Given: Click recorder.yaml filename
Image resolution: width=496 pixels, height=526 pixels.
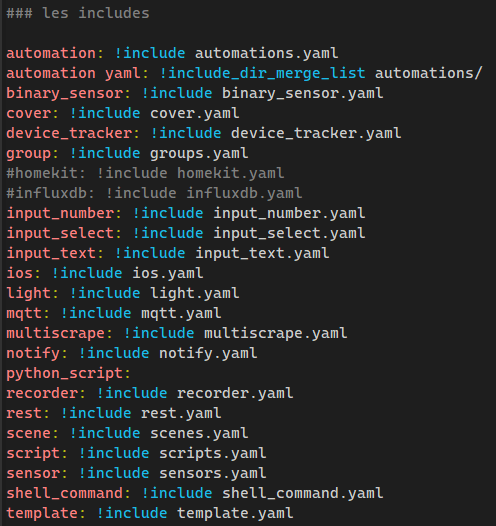Looking at the screenshot, I should [235, 393].
